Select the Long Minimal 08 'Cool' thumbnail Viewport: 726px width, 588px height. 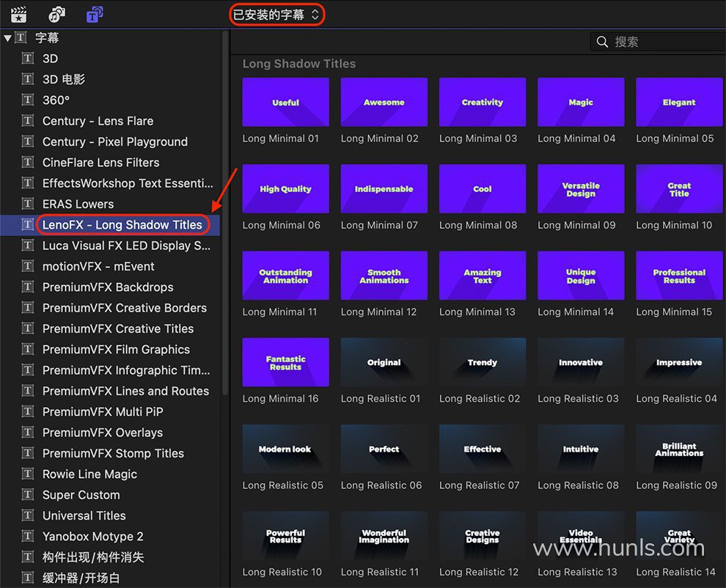click(483, 188)
